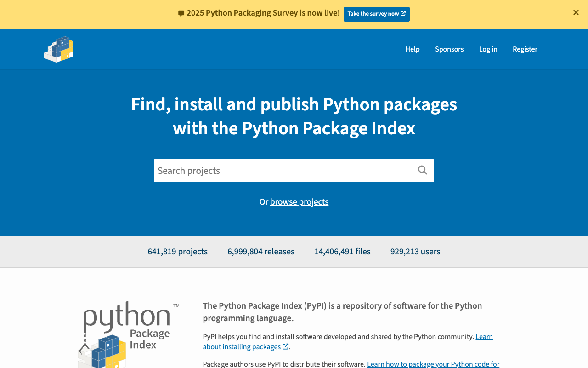Click the magnifying glass search icon
The width and height of the screenshot is (588, 368).
(423, 170)
